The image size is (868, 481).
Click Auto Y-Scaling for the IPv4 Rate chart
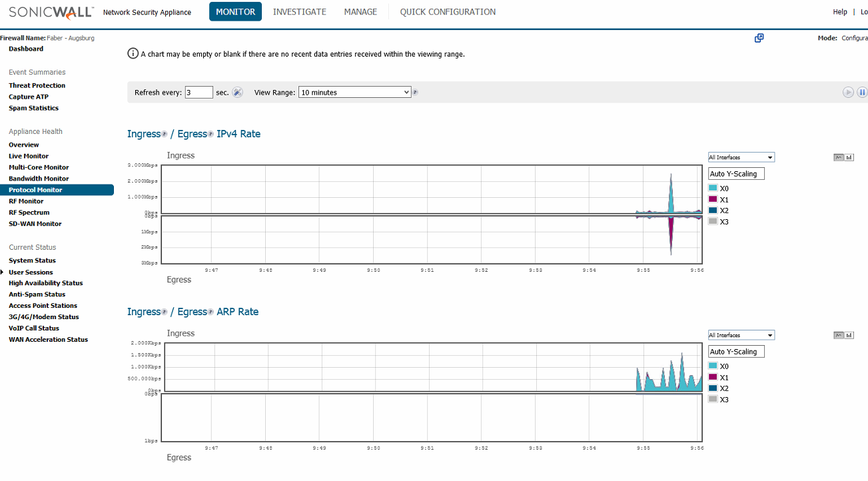(737, 174)
